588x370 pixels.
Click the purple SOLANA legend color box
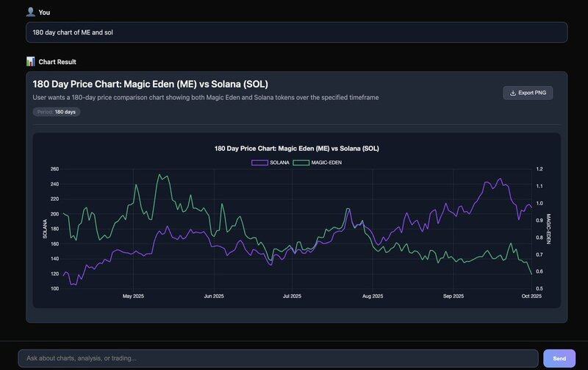(x=259, y=162)
